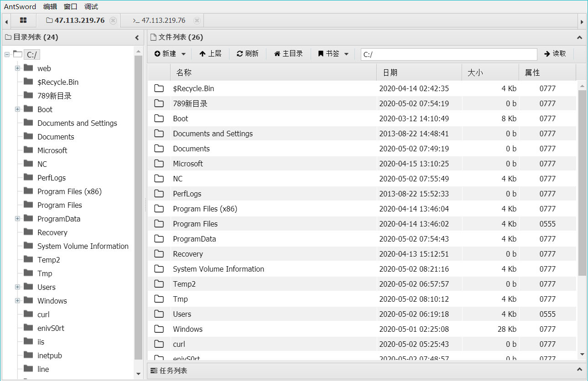The image size is (588, 381).
Task: Click the file list scroll-down arrow
Action: [x=582, y=354]
